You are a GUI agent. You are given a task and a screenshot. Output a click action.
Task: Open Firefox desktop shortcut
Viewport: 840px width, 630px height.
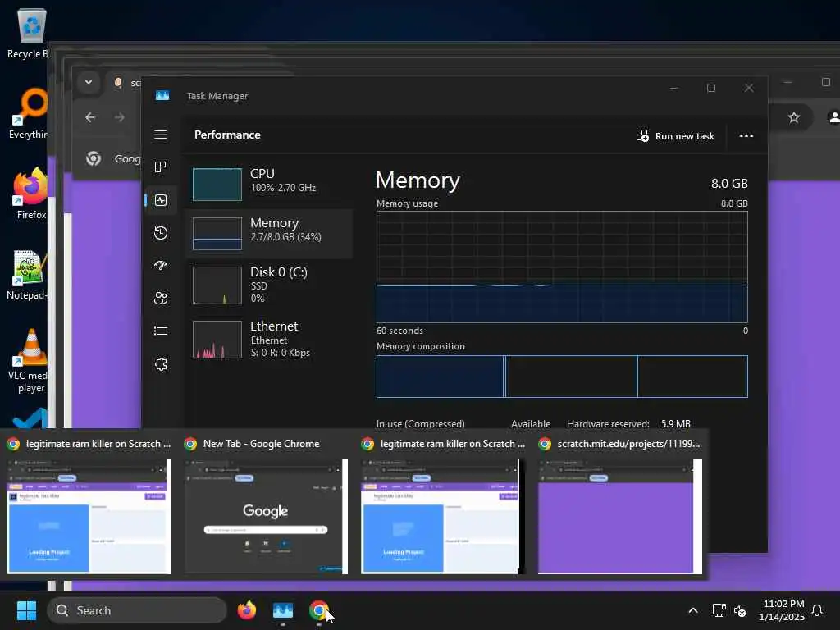[30, 194]
